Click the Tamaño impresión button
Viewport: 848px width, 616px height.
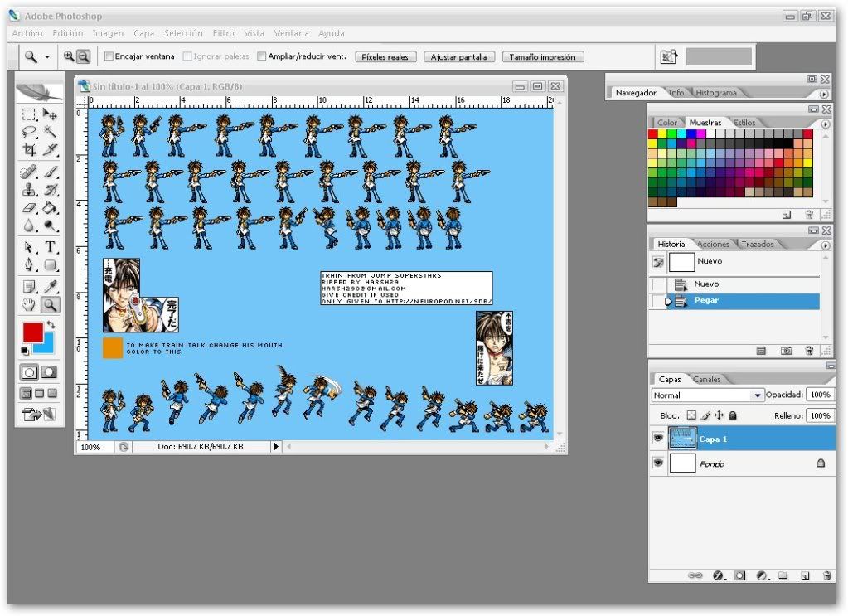click(542, 56)
